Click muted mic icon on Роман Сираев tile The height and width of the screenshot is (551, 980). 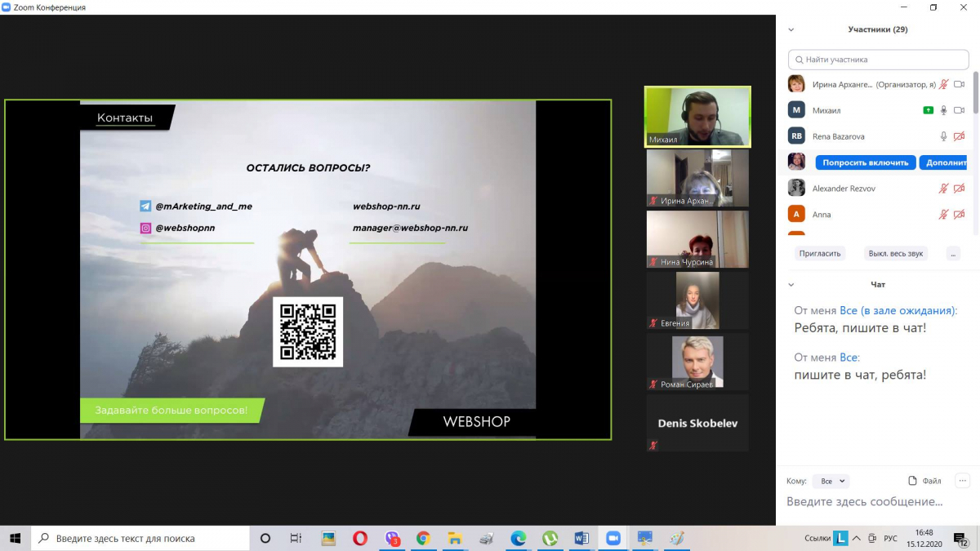[653, 384]
